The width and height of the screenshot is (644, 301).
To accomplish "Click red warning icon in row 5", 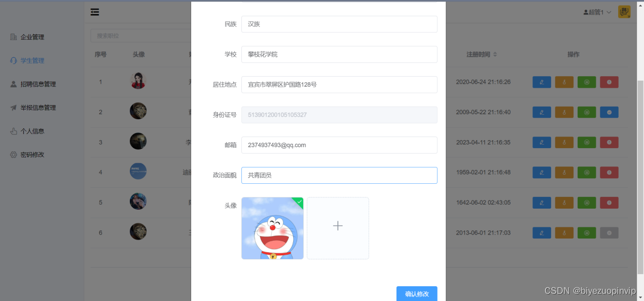I will 609,203.
